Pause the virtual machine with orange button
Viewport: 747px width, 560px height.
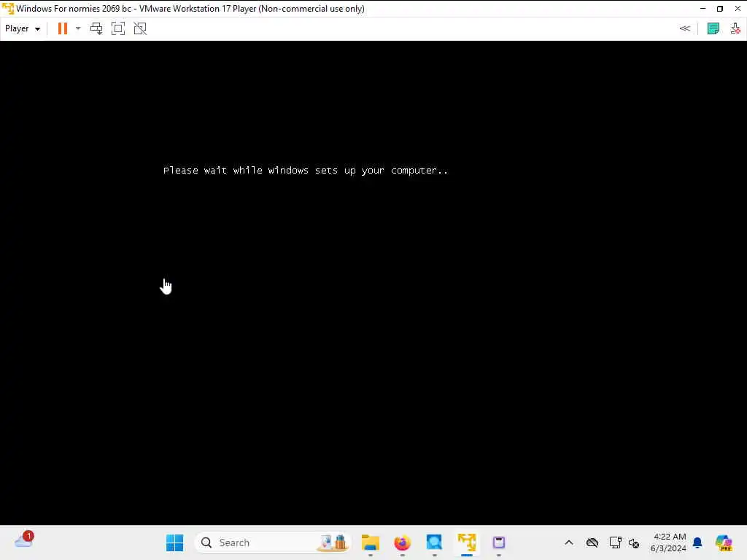(63, 28)
